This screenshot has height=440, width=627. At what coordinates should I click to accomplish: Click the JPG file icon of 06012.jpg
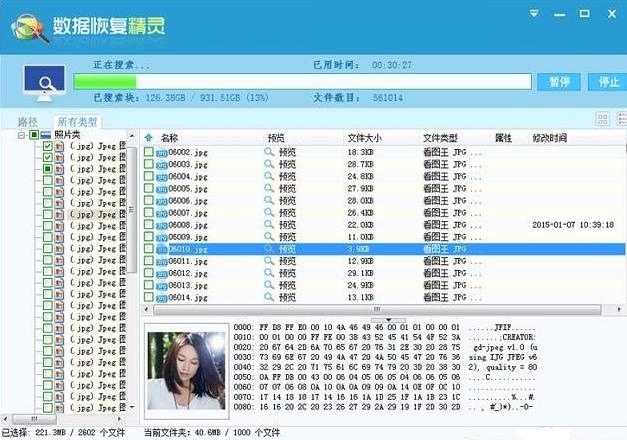coord(162,274)
